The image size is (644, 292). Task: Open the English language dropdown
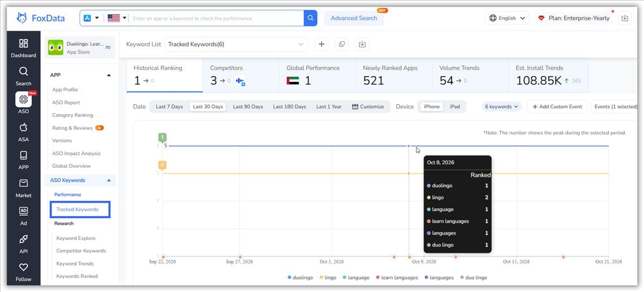coord(507,18)
